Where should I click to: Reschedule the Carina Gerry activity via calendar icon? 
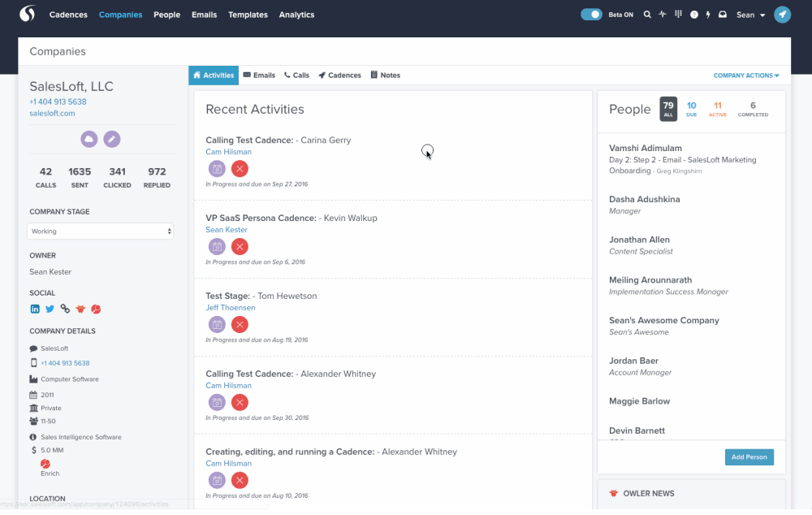click(x=217, y=168)
